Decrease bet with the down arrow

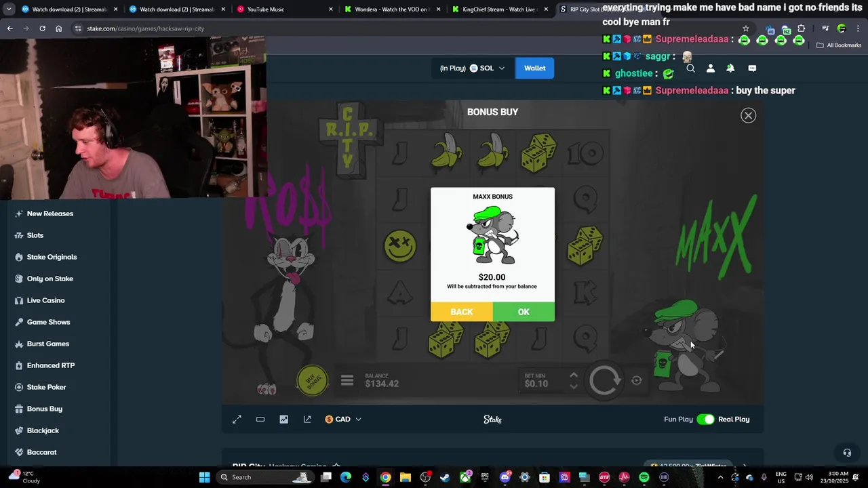tap(574, 387)
